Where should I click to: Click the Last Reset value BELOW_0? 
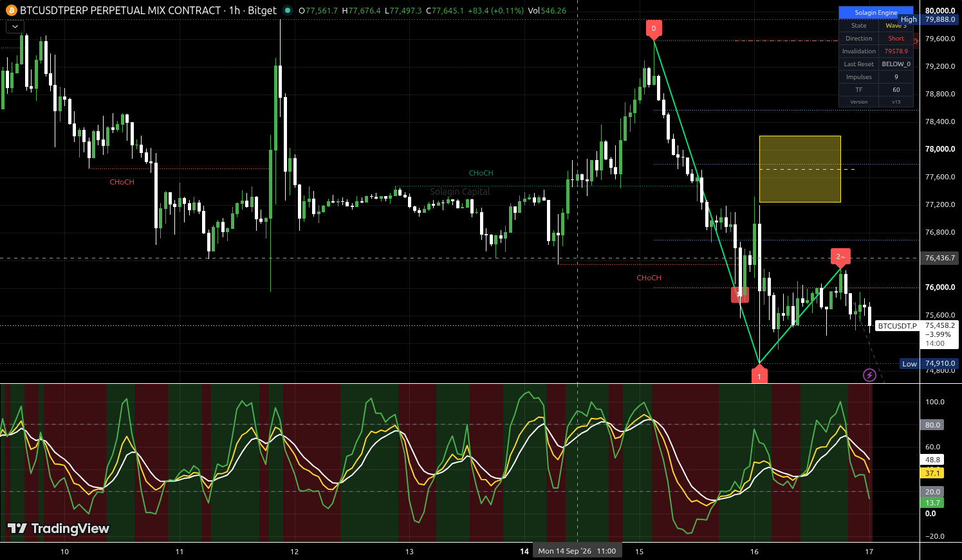(896, 64)
